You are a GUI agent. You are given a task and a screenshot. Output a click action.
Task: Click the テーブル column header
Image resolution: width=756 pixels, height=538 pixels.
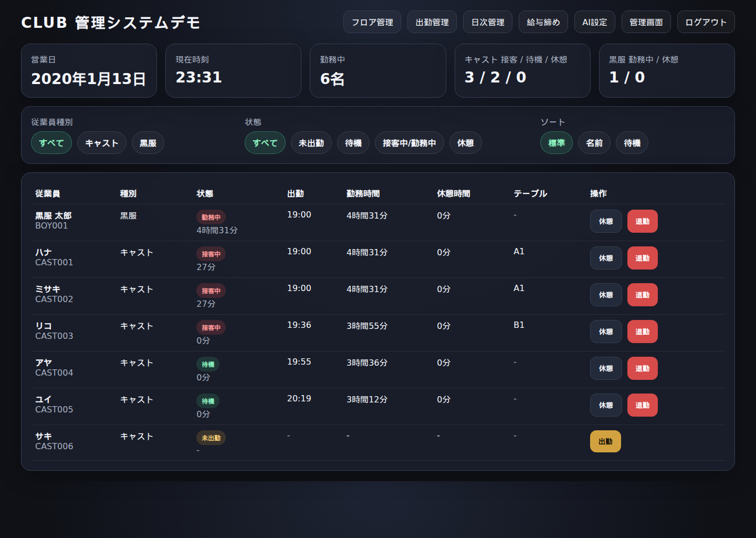(530, 193)
